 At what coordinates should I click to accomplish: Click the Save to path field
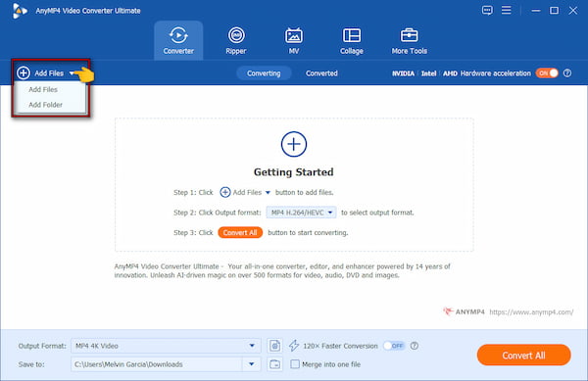click(157, 364)
